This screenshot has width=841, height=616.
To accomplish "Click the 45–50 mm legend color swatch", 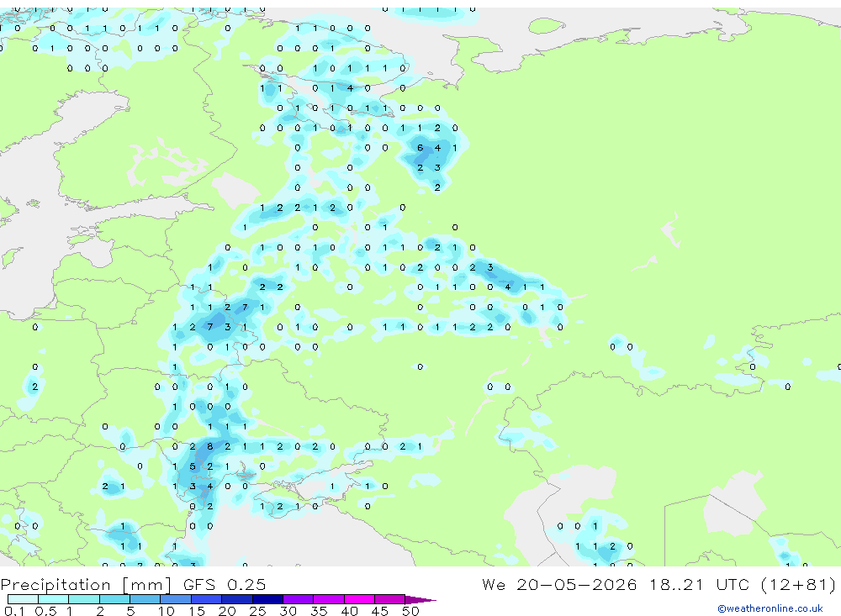I will [389, 599].
